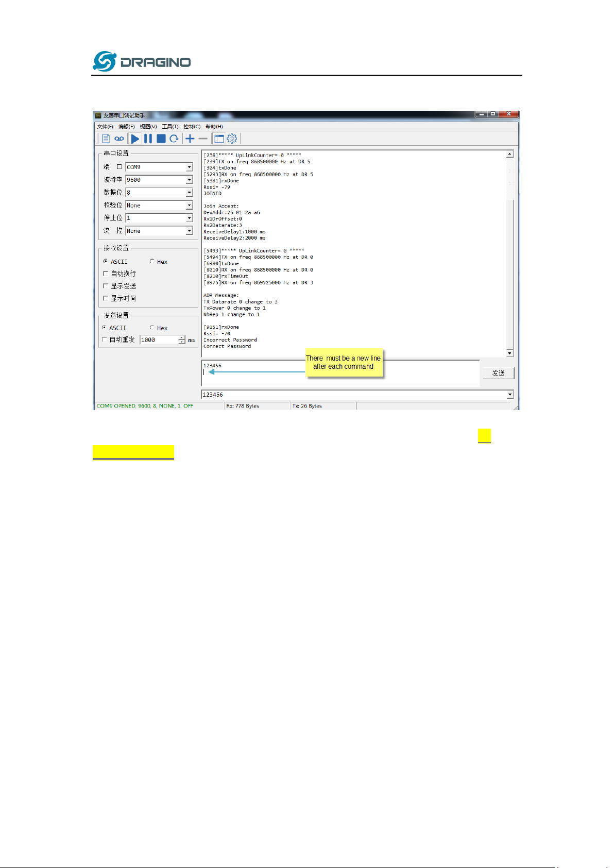This screenshot has width=614, height=868.
Task: Open the 视图(V) menu
Action: 148,127
